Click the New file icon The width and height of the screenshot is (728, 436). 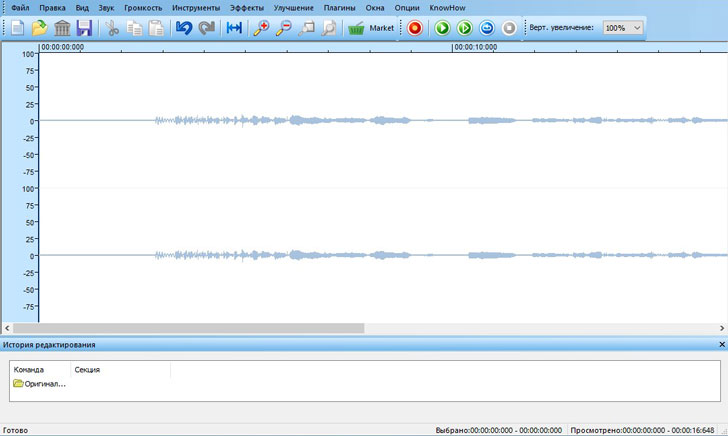point(18,28)
